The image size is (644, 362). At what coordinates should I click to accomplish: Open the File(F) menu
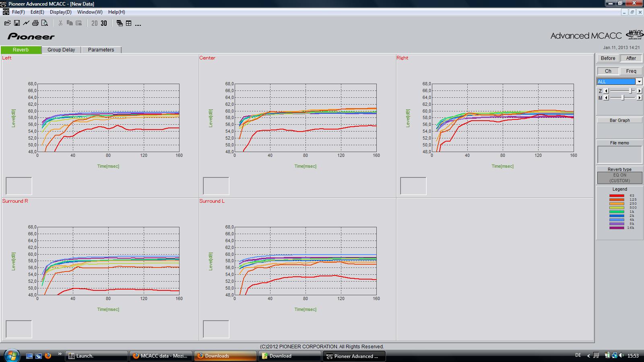click(x=18, y=12)
